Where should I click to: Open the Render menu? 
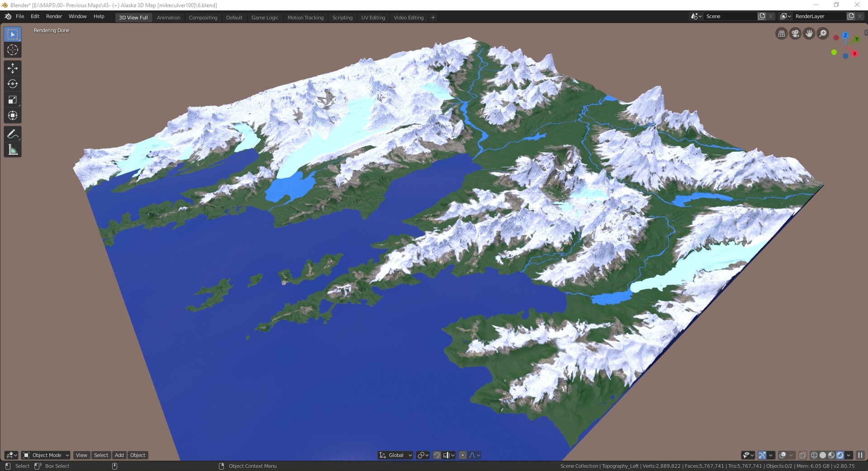[x=54, y=16]
